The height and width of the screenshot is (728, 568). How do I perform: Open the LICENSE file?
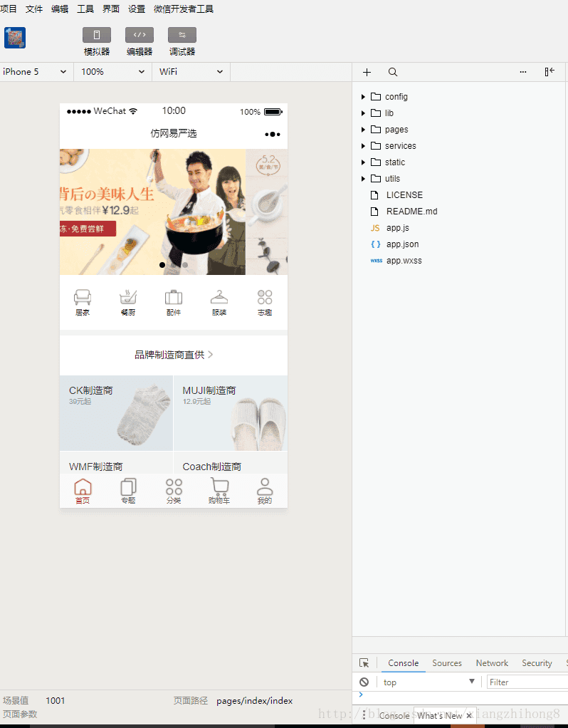click(404, 195)
